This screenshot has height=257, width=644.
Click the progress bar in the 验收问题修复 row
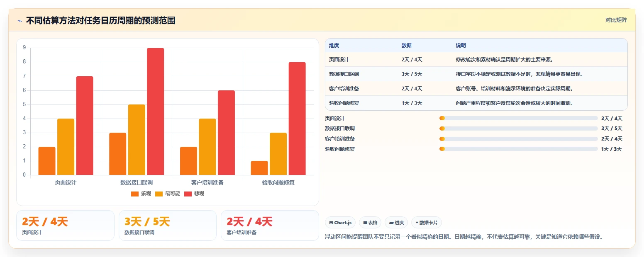click(x=518, y=149)
